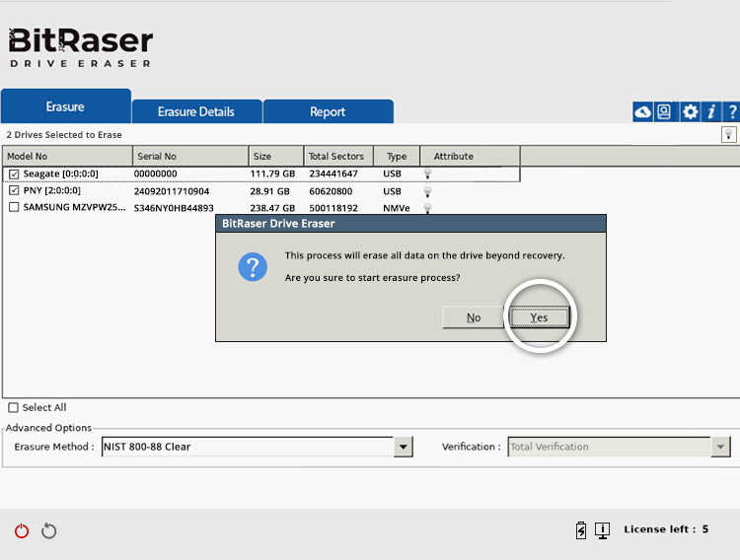Click the information 'i' icon

(711, 112)
